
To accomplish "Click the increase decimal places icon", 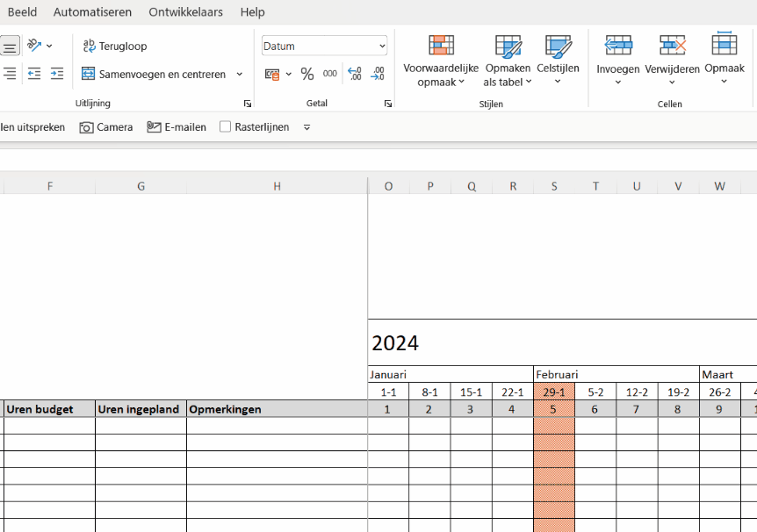I will click(355, 74).
